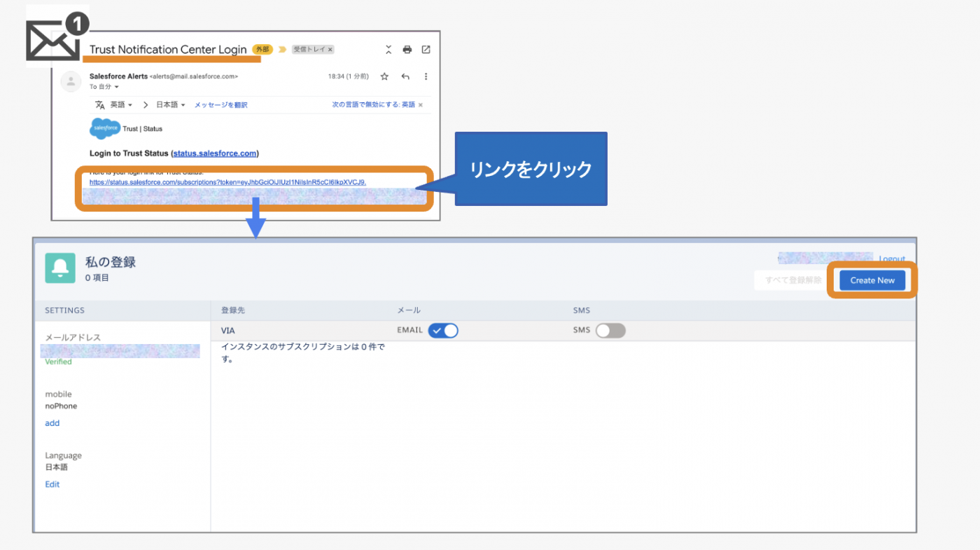
Task: Click the メールアドレス settings label
Action: (73, 338)
